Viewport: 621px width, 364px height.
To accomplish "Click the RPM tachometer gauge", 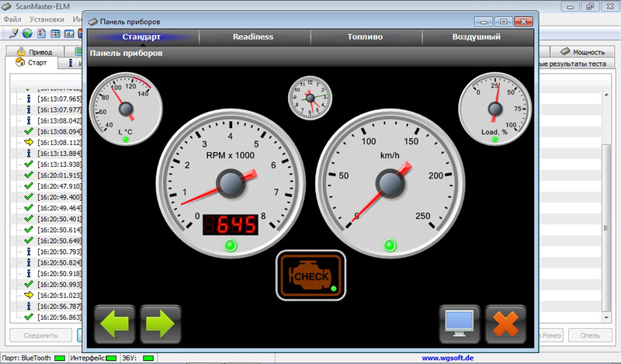I will pos(230,183).
